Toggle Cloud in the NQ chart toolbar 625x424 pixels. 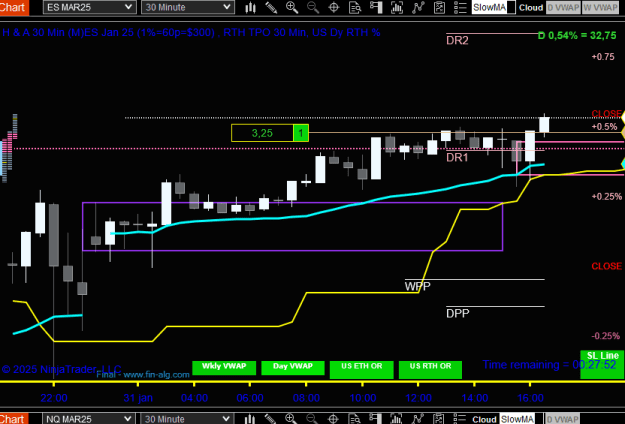[x=485, y=419]
